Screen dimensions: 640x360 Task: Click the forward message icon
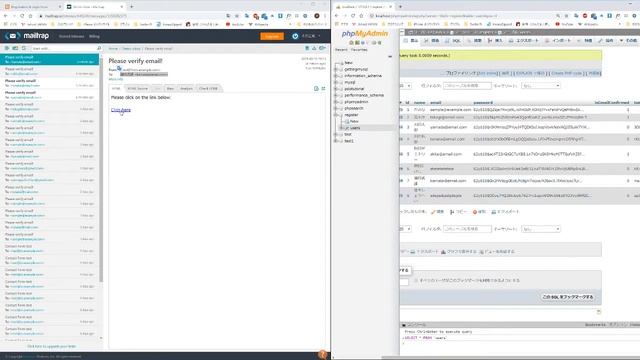(322, 48)
